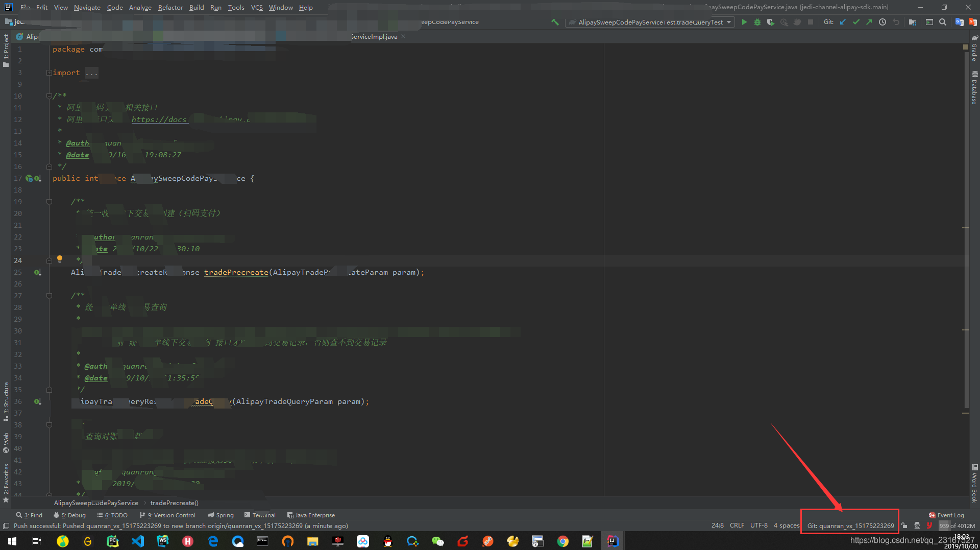Screen dimensions: 980x550
Task: Run the selected test configuration
Action: coord(744,22)
